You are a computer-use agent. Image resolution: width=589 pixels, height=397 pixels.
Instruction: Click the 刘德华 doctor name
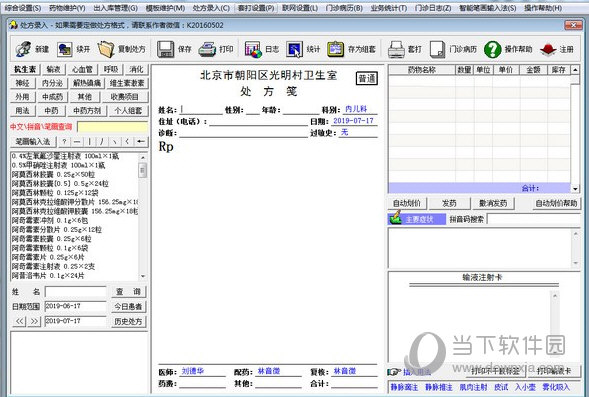click(193, 371)
